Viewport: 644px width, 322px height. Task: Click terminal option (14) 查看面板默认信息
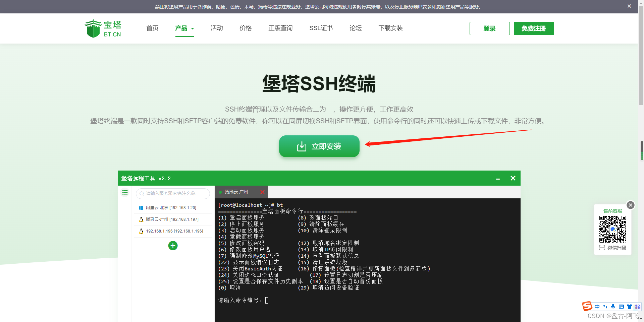pyautogui.click(x=328, y=256)
